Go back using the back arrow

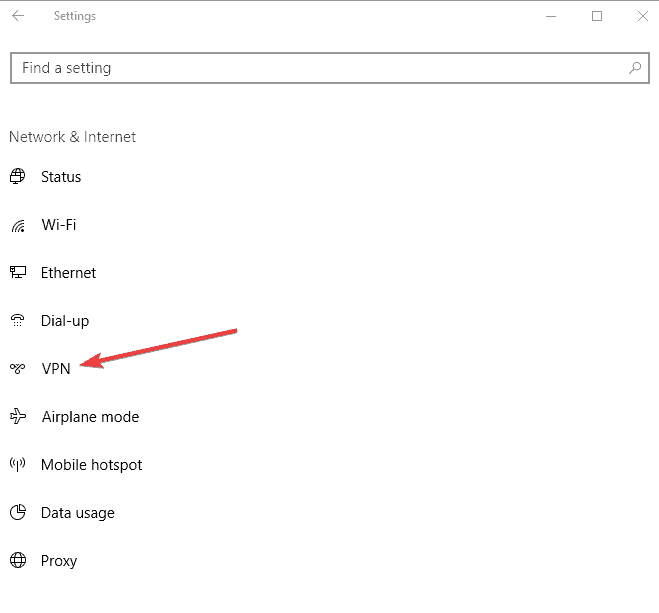[x=18, y=16]
